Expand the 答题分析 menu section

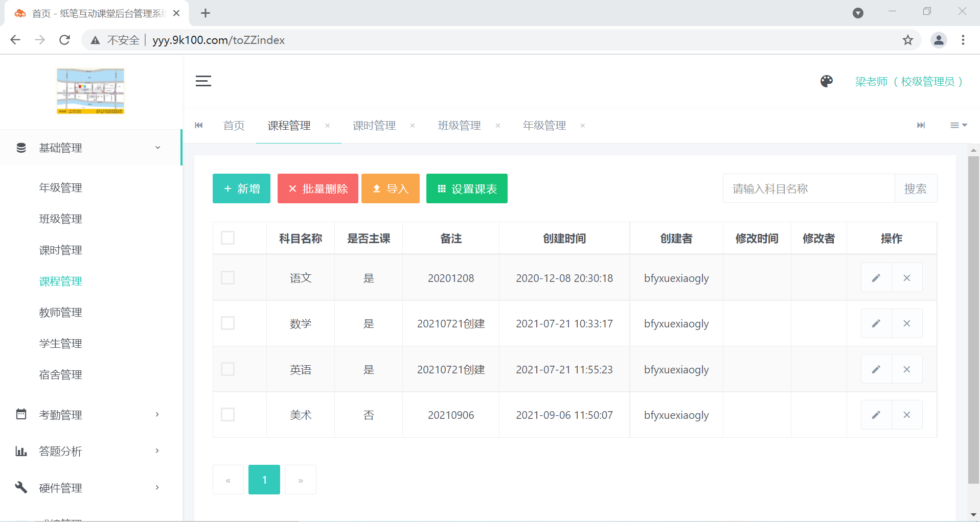[157, 451]
